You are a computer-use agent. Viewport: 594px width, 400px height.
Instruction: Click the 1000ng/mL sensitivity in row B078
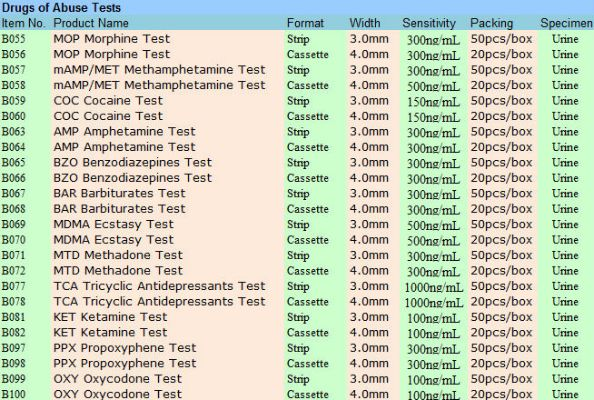coord(433,303)
